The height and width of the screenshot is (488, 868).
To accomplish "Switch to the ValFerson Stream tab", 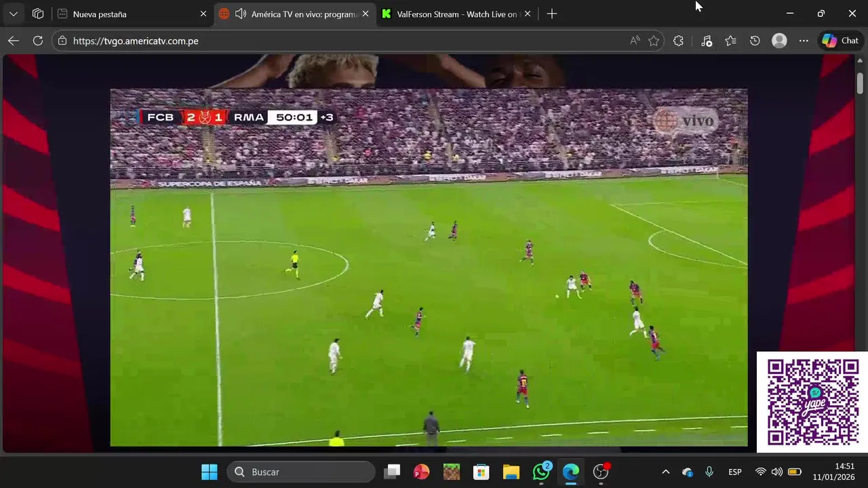I will tap(456, 14).
